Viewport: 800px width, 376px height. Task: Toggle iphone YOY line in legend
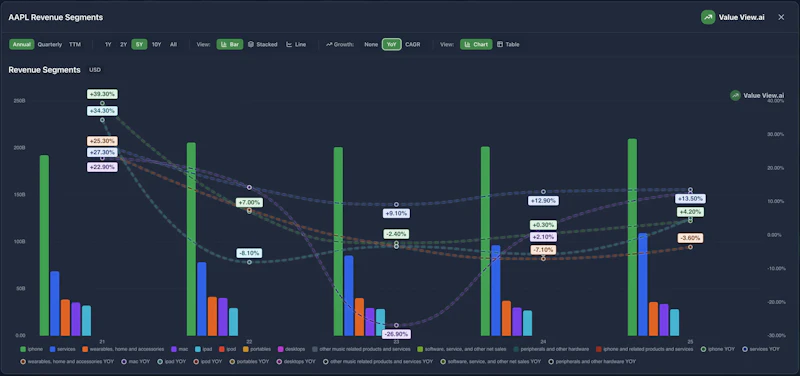[718, 349]
